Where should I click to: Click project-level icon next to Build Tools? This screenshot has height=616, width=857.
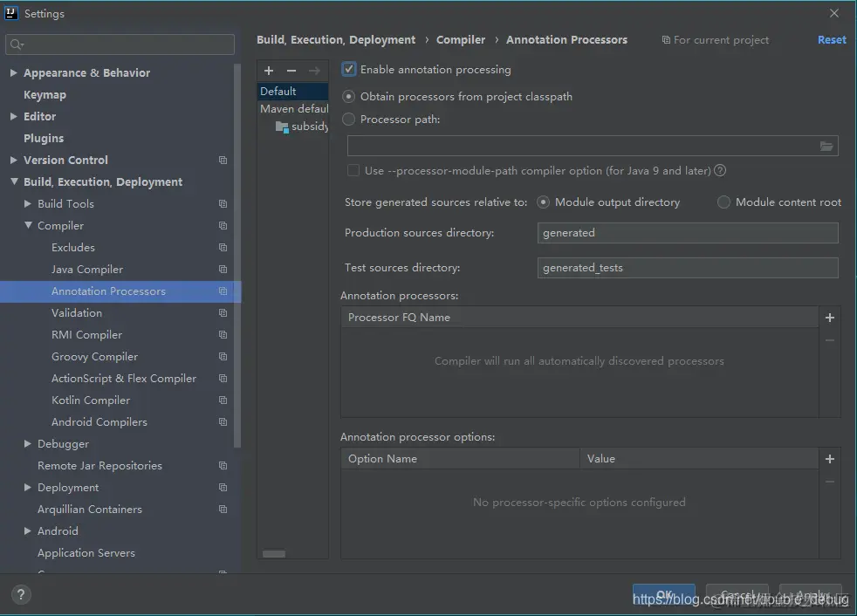tap(223, 204)
